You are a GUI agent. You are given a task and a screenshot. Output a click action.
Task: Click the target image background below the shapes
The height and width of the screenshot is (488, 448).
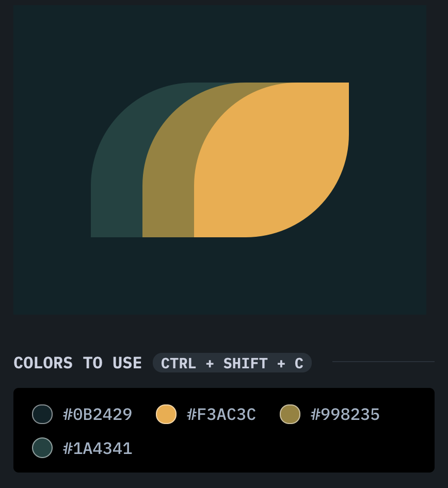tap(220, 276)
